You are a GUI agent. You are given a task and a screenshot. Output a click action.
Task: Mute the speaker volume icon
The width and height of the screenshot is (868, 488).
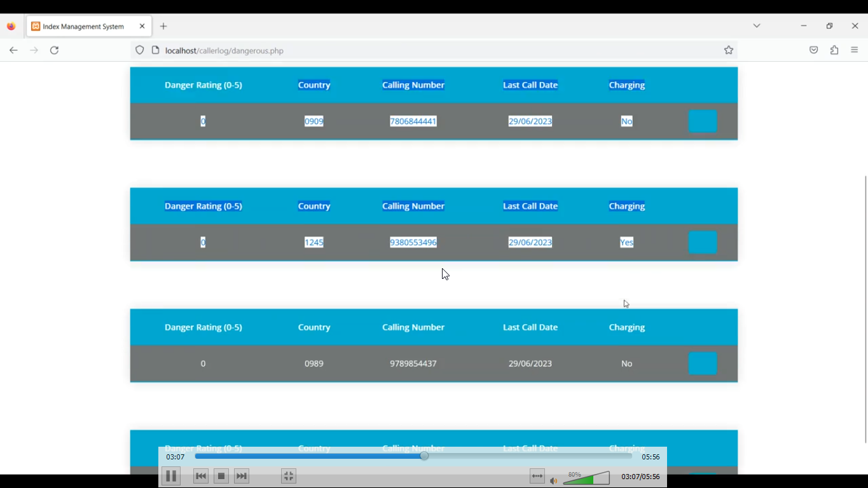(x=554, y=480)
